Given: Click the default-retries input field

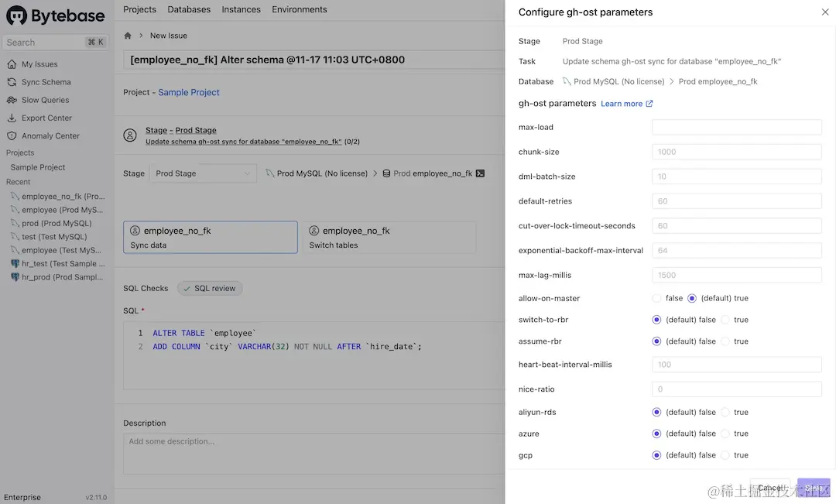Looking at the screenshot, I should click(737, 201).
